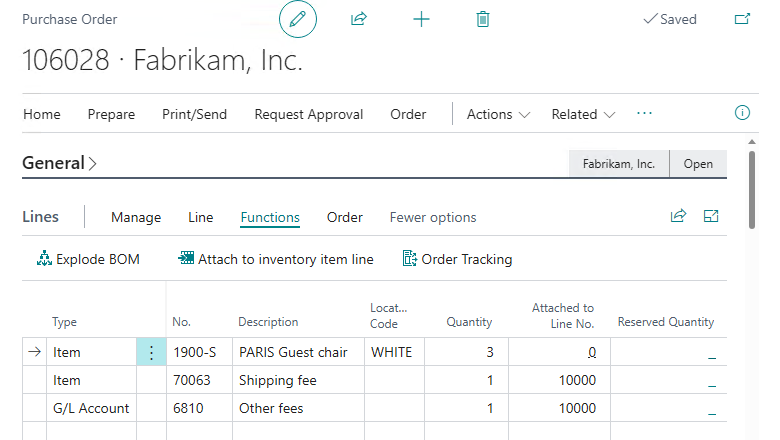Image resolution: width=780 pixels, height=440 pixels.
Task: Select the PARIS Guest chair description
Action: (x=298, y=352)
